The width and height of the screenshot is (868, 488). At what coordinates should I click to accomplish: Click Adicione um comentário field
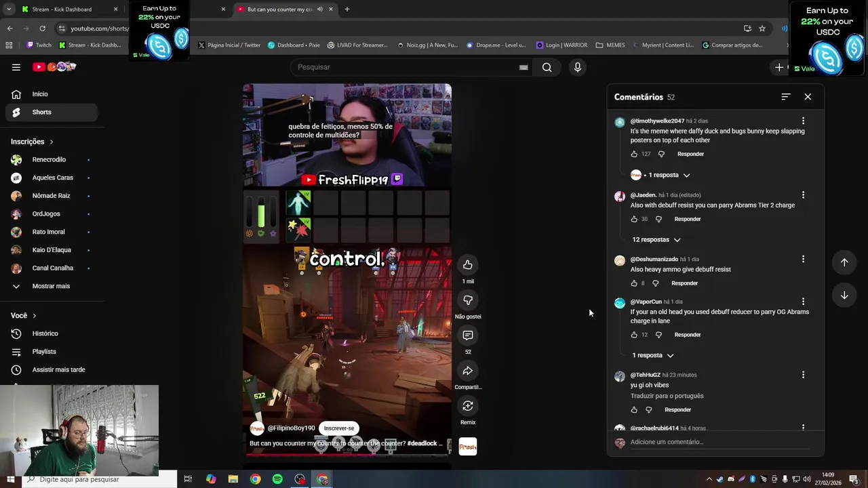tap(719, 442)
